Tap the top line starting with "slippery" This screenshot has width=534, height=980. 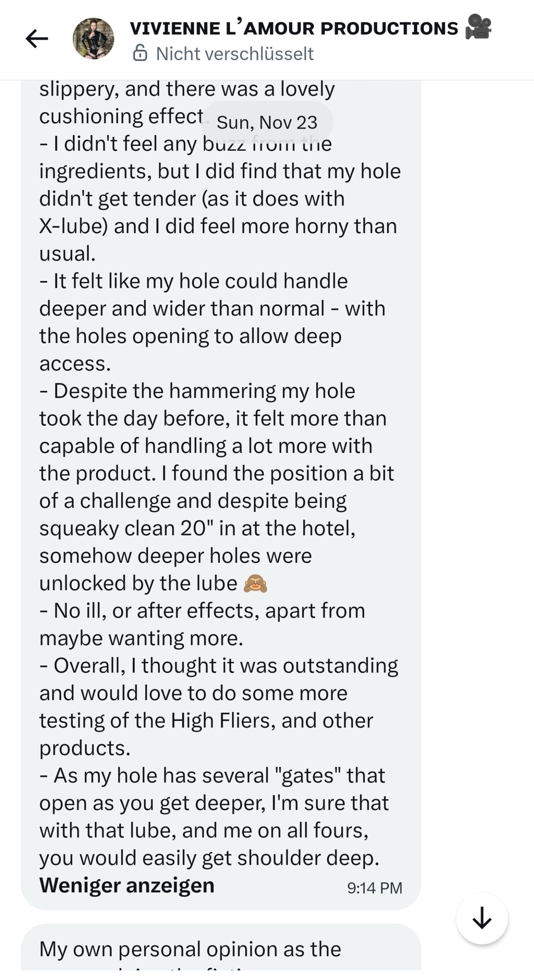(x=187, y=89)
